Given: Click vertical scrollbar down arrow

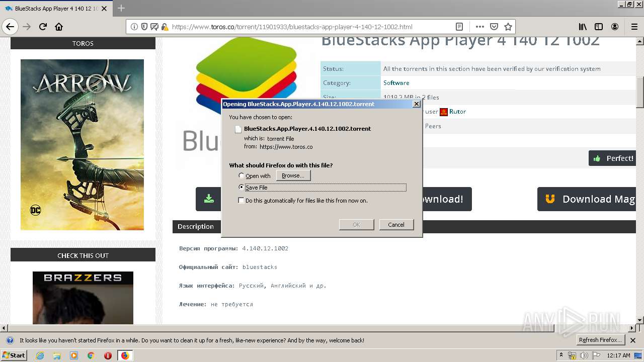Looking at the screenshot, I should (640, 320).
